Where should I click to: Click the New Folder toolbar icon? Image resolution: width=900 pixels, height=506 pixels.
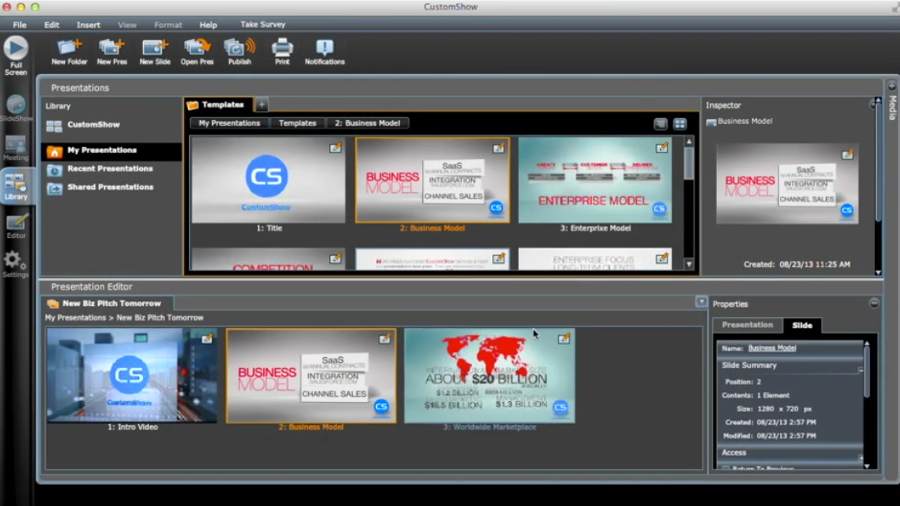click(69, 52)
